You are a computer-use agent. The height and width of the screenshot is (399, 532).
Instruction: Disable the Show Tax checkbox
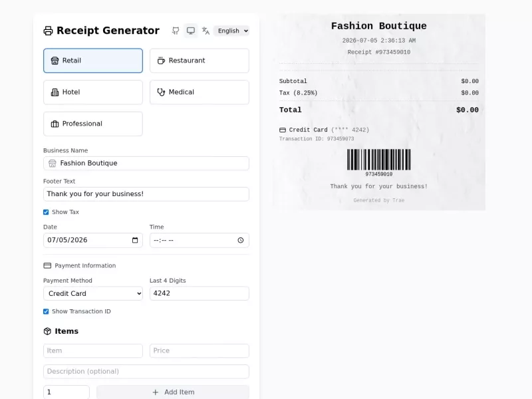(x=46, y=212)
